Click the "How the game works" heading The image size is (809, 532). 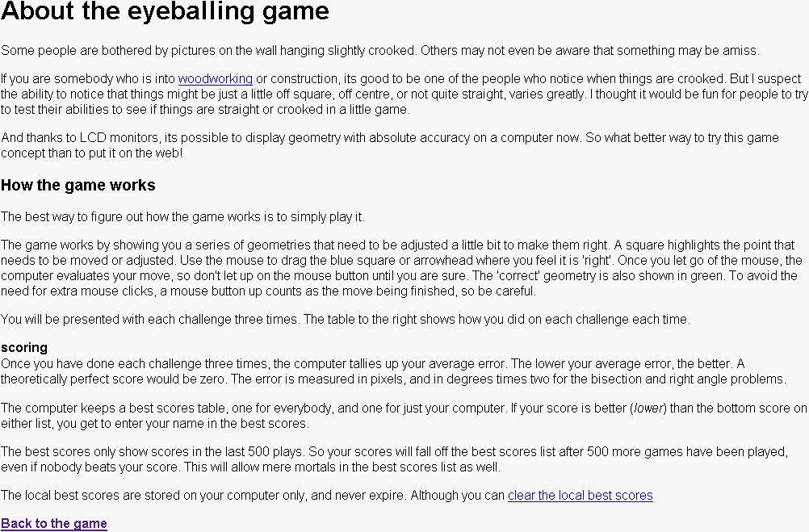coord(78,186)
